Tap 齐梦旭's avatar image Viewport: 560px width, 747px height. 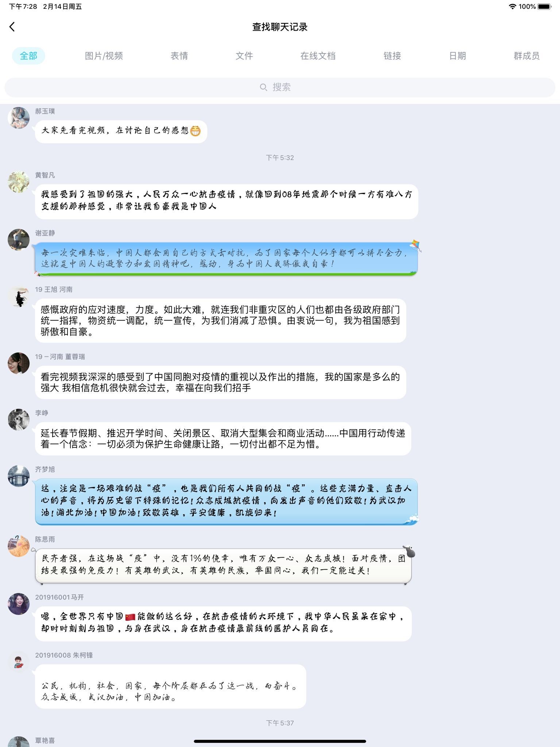[x=19, y=476]
